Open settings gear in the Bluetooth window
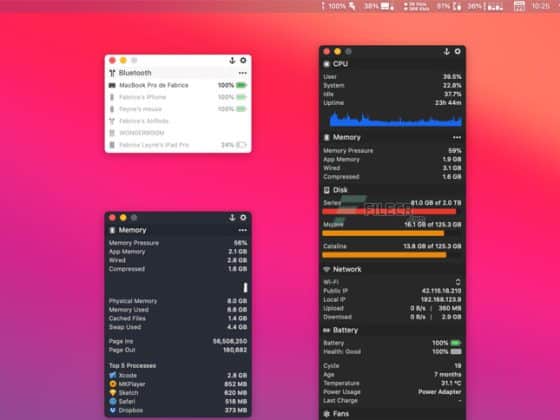This screenshot has width=560, height=420. [x=243, y=60]
